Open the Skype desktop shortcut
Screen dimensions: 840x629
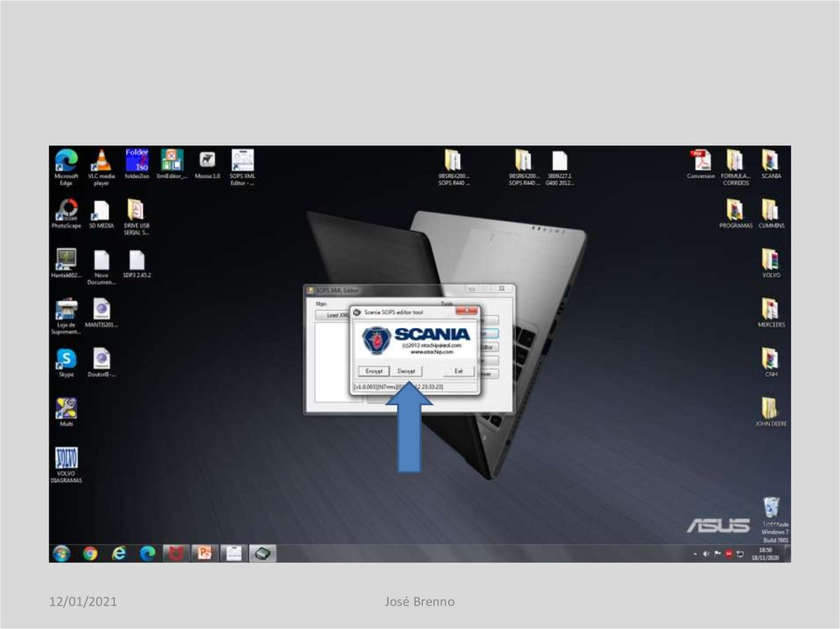click(66, 359)
